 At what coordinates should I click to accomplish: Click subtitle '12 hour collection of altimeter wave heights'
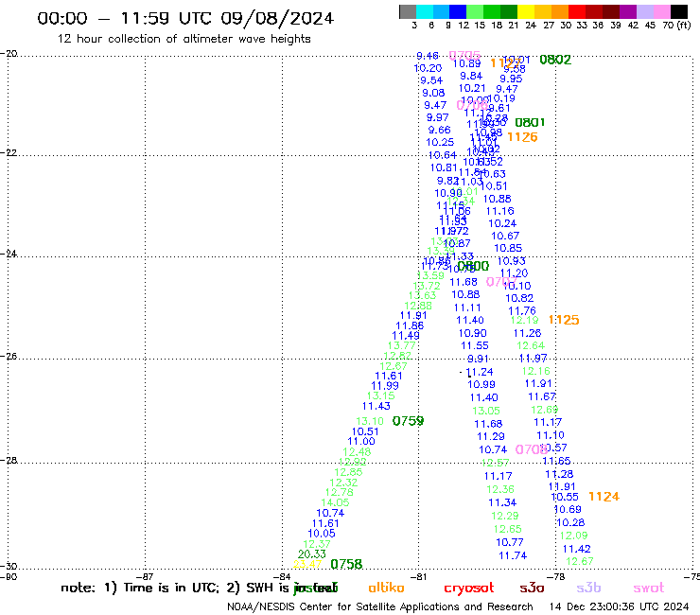[x=184, y=39]
